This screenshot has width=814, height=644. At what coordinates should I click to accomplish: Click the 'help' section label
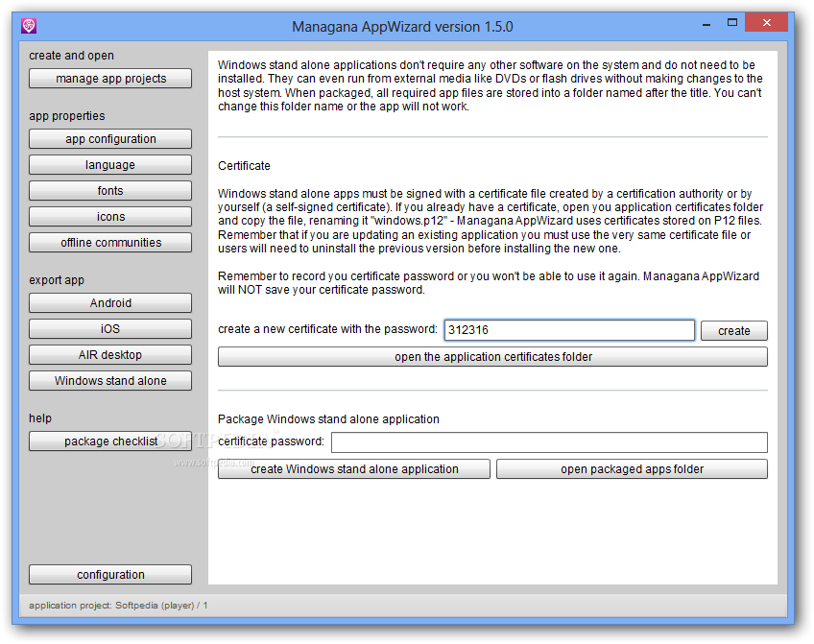pos(40,418)
